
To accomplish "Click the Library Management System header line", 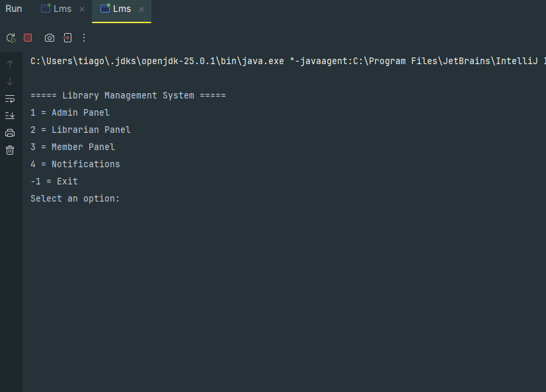I will pyautogui.click(x=128, y=95).
